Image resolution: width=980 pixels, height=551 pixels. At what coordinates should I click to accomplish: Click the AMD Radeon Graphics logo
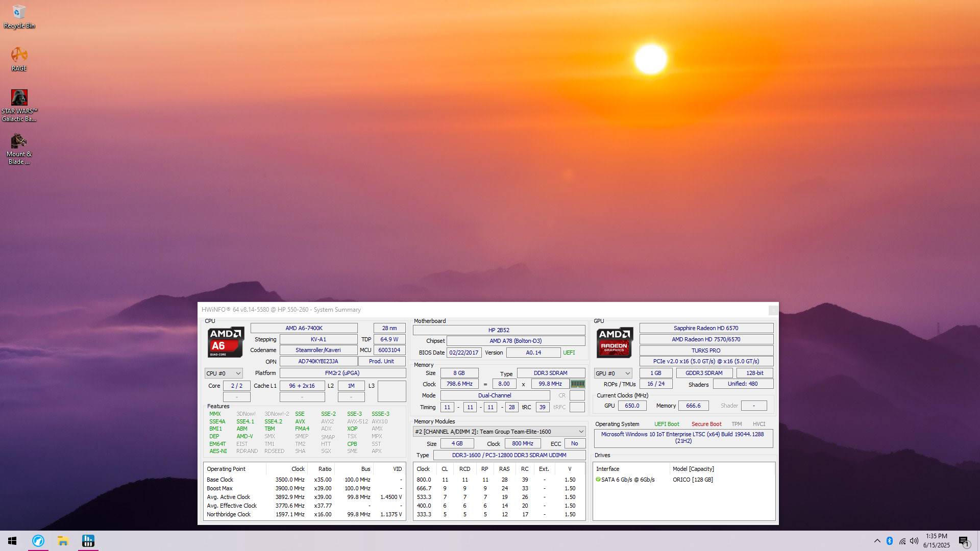click(x=615, y=342)
